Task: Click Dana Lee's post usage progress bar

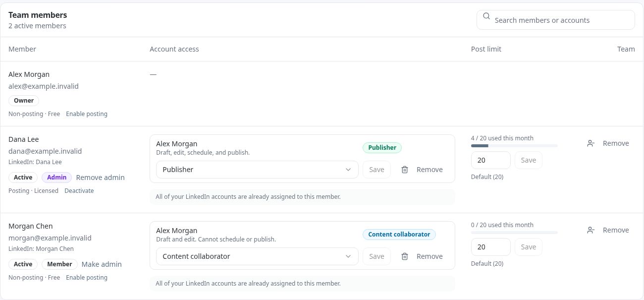Action: coord(514,146)
